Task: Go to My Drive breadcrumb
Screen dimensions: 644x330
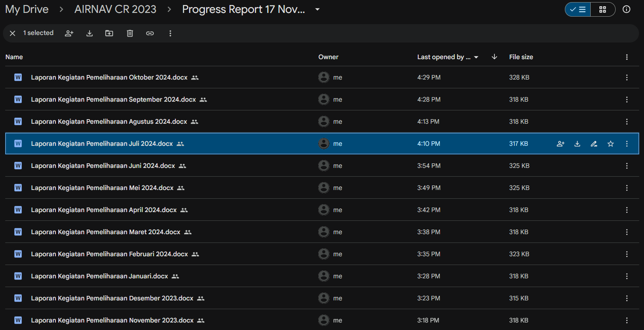Action: pos(27,9)
